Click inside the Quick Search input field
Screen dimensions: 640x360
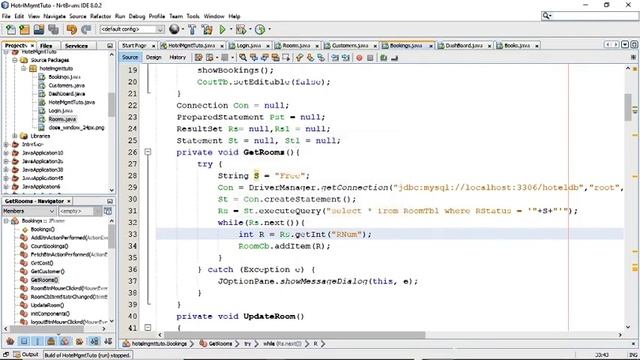595,16
